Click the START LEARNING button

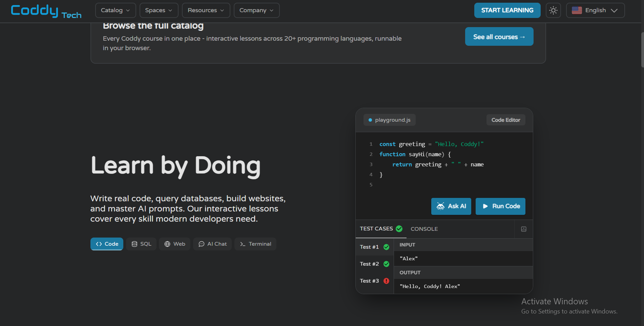[507, 10]
